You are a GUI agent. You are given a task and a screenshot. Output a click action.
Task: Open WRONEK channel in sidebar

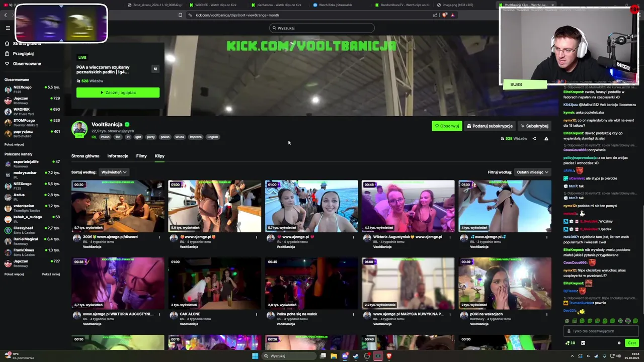[x=32, y=111]
